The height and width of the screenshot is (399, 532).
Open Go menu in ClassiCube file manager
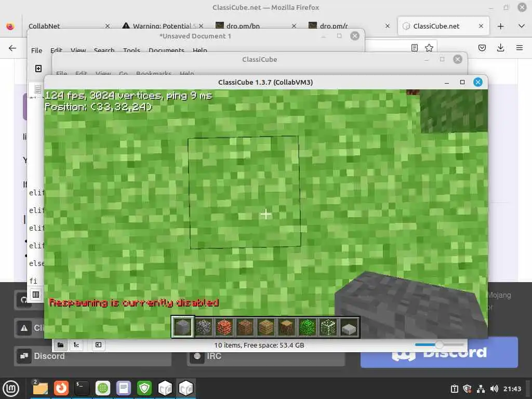point(123,73)
